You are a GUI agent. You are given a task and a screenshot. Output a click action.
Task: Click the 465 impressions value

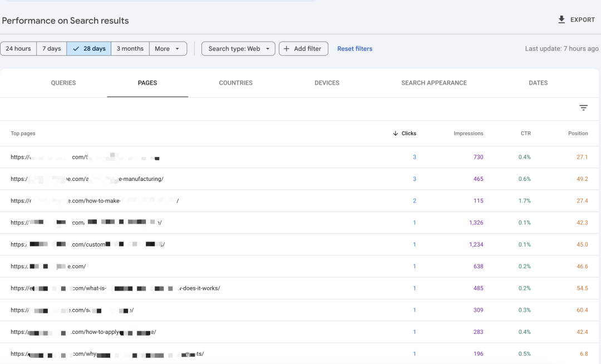(x=478, y=179)
